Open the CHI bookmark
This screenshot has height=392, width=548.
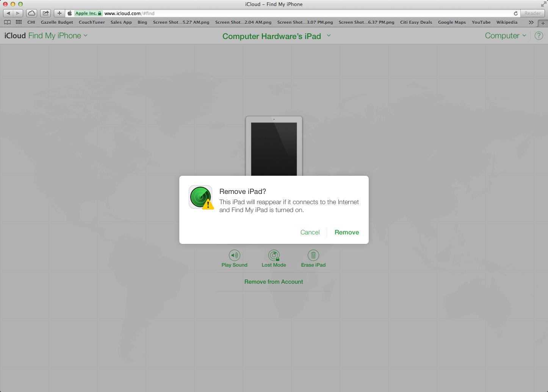[31, 22]
